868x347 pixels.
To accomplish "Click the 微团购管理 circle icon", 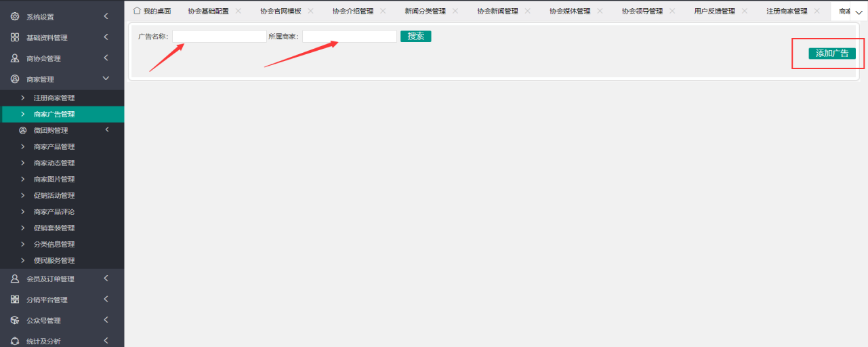I will 23,130.
